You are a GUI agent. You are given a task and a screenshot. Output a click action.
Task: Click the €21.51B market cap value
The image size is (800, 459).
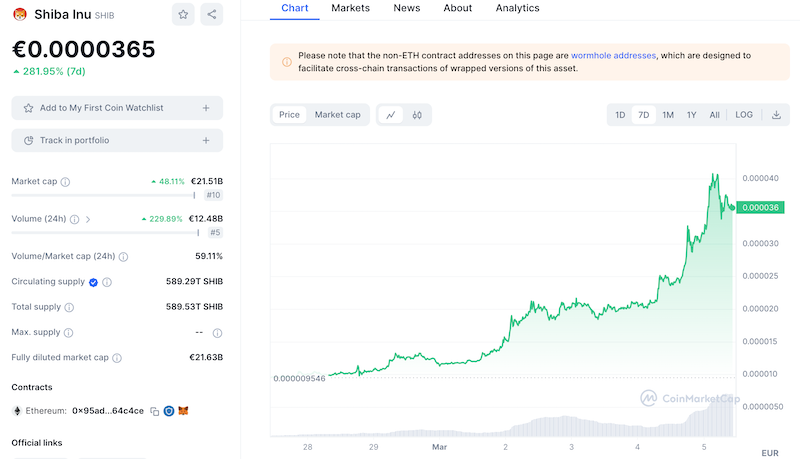tap(207, 182)
